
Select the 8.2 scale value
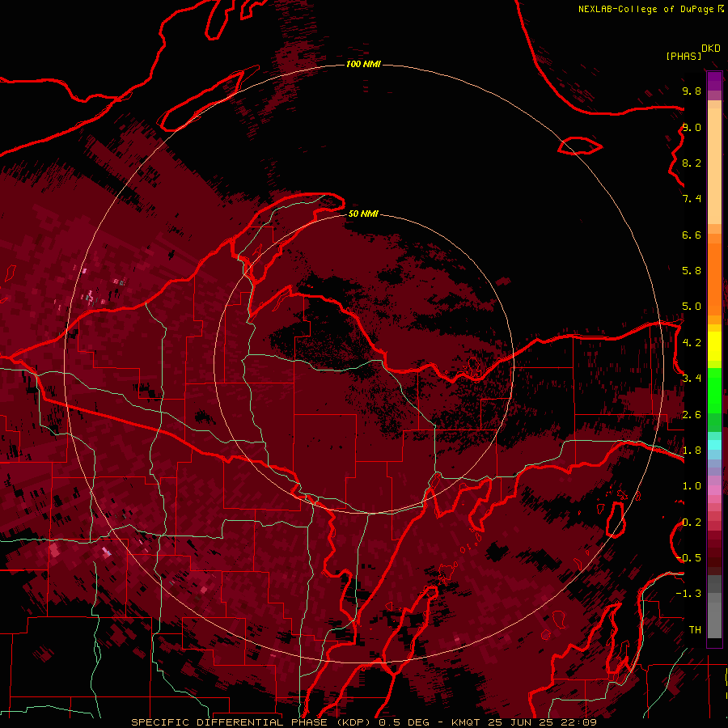(x=692, y=163)
